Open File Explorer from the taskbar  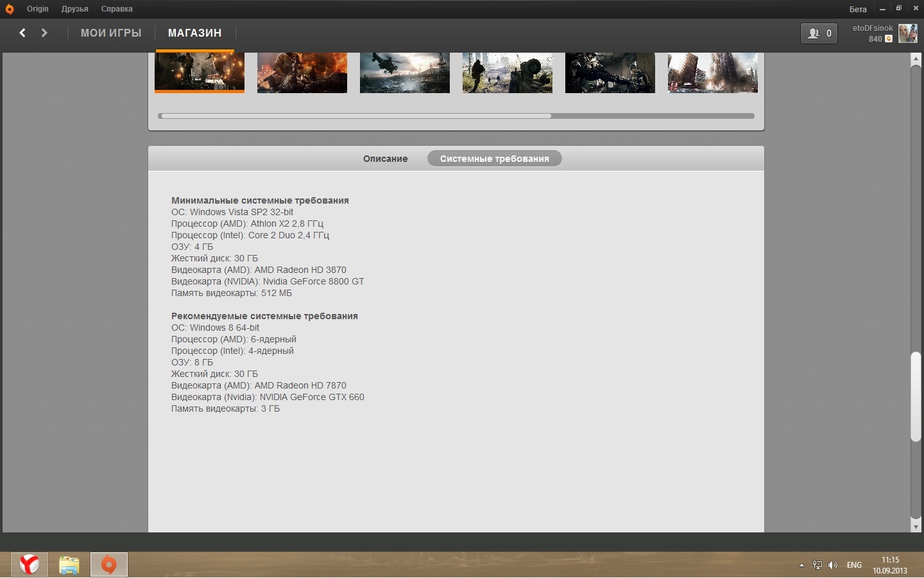click(x=69, y=565)
